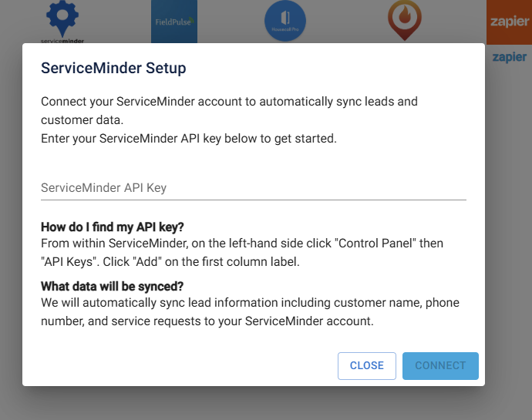Image resolution: width=532 pixels, height=420 pixels.
Task: Click the orange flame map-pin icon
Action: click(x=399, y=20)
